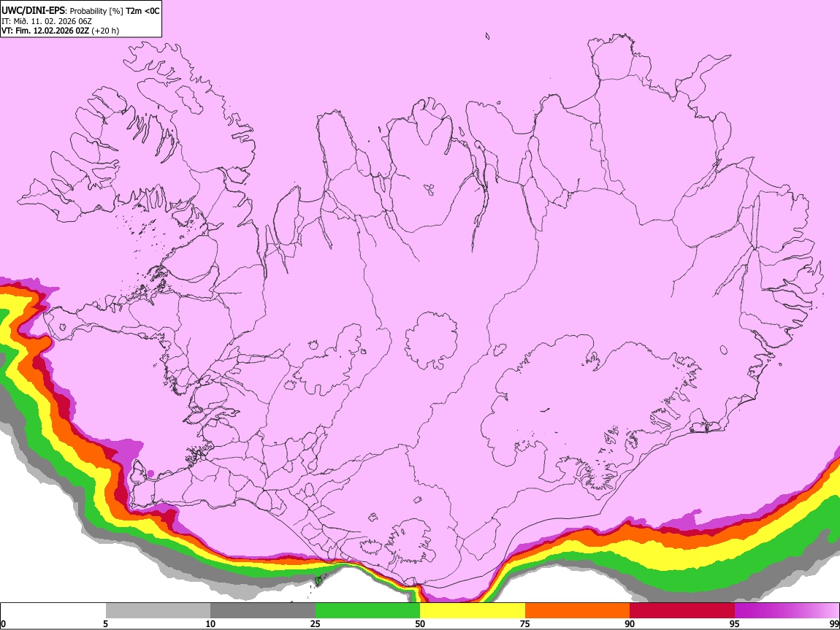
Task: Click the dark gray 10–25 legend swatch
Action: point(263,610)
